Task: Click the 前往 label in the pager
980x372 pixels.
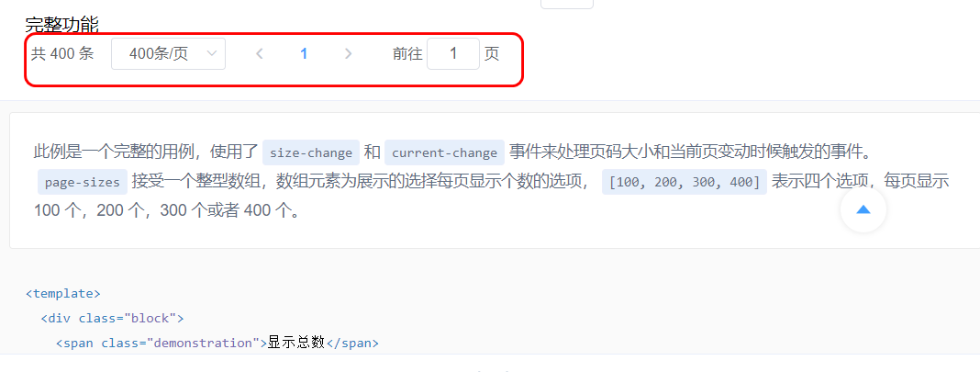Action: (x=407, y=54)
